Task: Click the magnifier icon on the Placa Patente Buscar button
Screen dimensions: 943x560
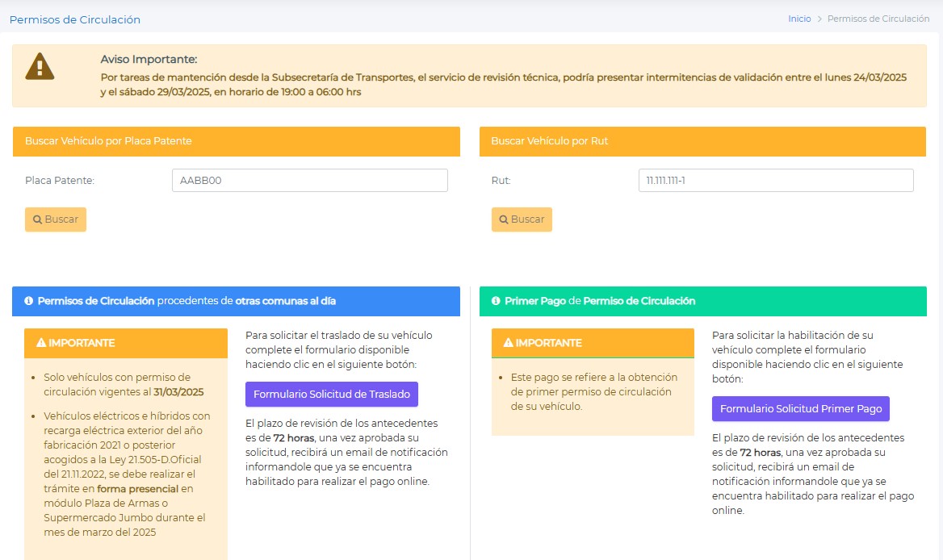Action: pos(37,219)
